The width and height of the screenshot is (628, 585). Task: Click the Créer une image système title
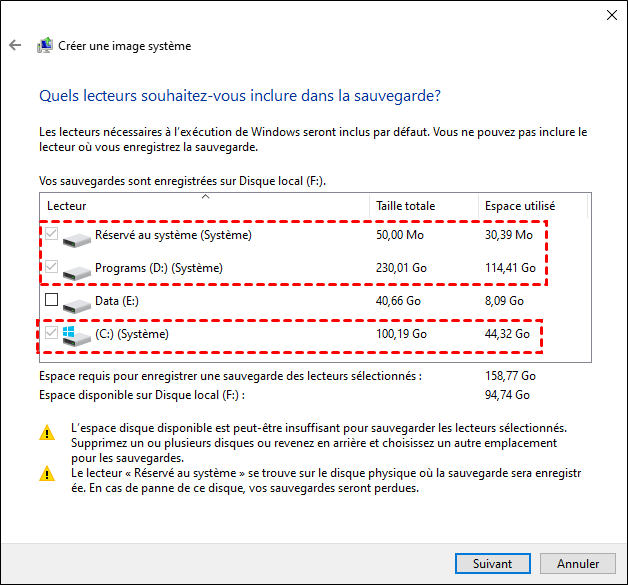125,46
